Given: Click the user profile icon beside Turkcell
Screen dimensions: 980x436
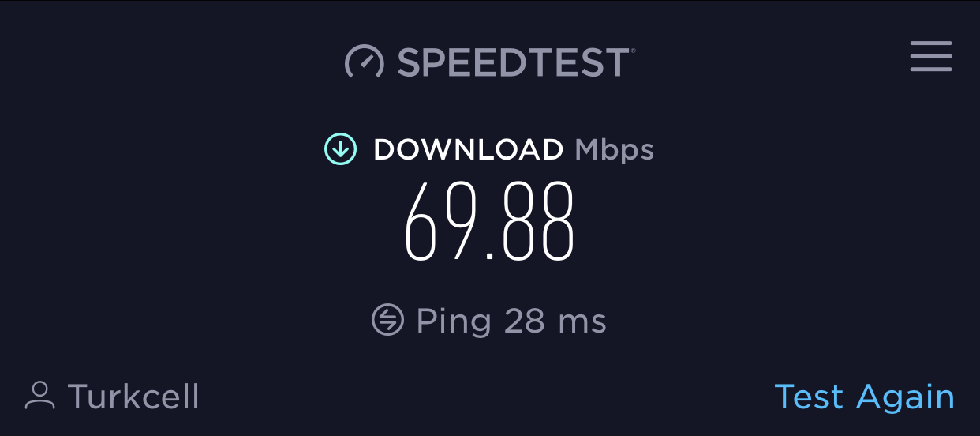Looking at the screenshot, I should coord(39,396).
